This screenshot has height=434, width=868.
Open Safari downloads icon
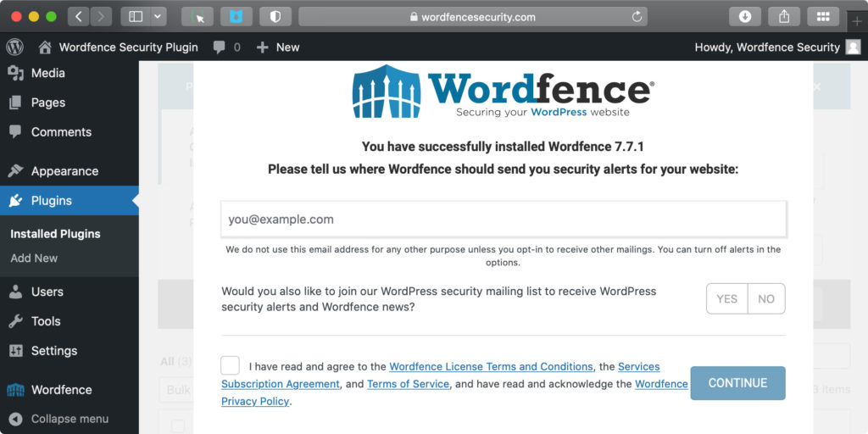(x=745, y=17)
